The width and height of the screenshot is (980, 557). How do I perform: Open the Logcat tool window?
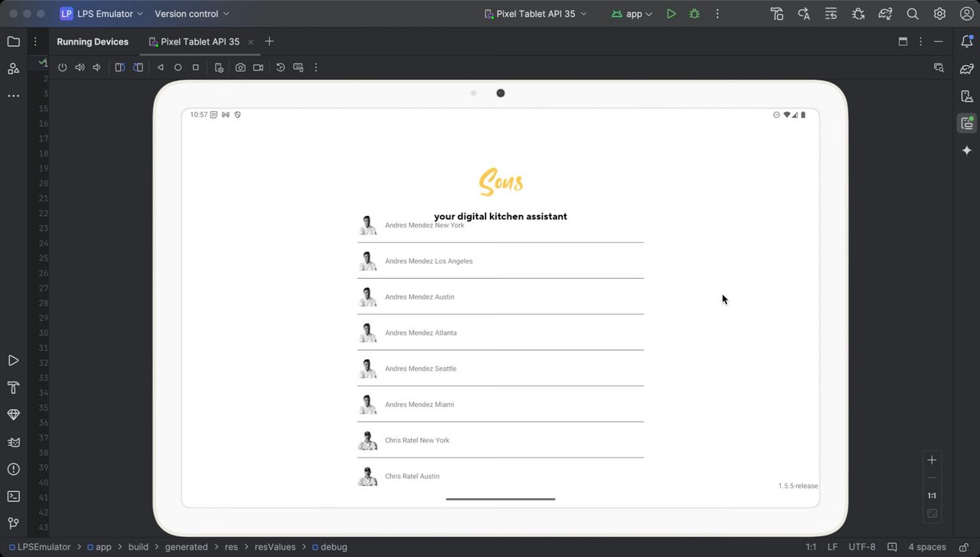pos(13,442)
